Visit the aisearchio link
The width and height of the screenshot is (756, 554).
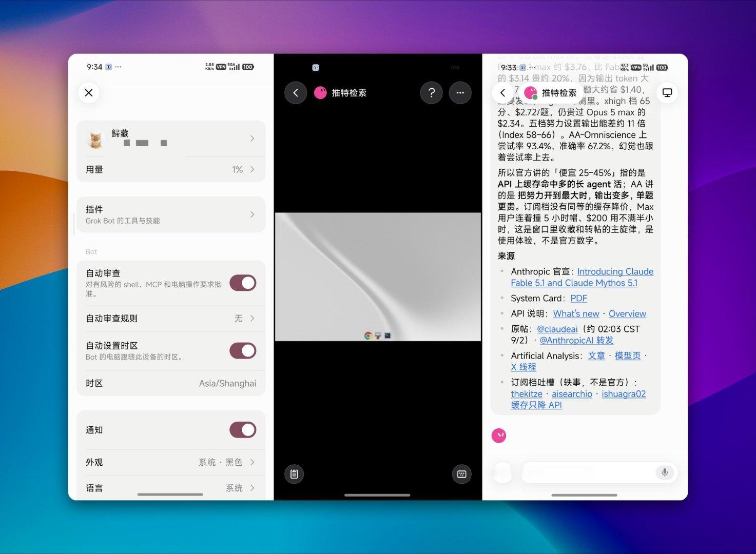pyautogui.click(x=572, y=393)
